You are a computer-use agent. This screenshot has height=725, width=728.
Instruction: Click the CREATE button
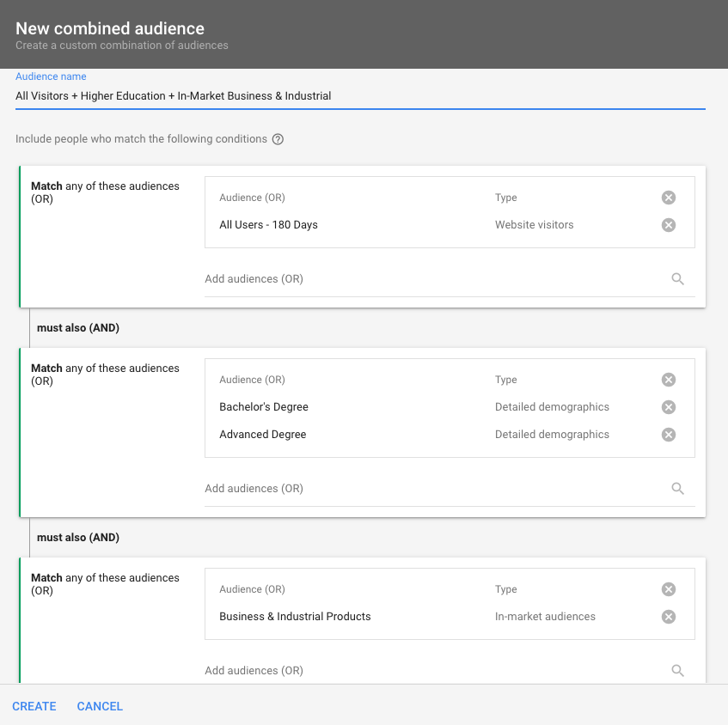(34, 706)
